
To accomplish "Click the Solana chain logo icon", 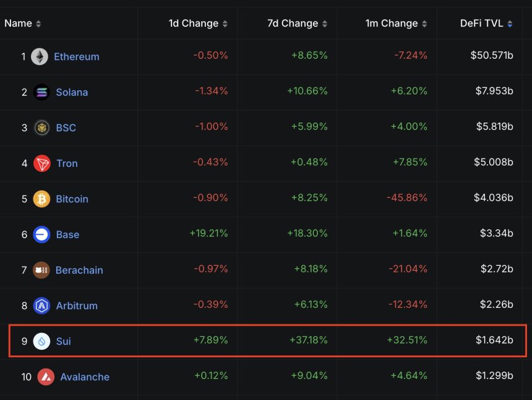I will (41, 92).
